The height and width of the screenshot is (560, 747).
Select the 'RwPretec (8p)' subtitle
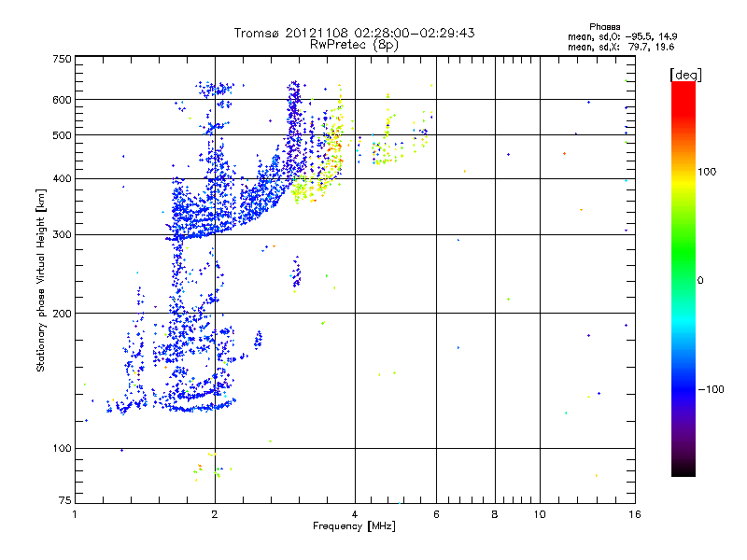click(354, 45)
